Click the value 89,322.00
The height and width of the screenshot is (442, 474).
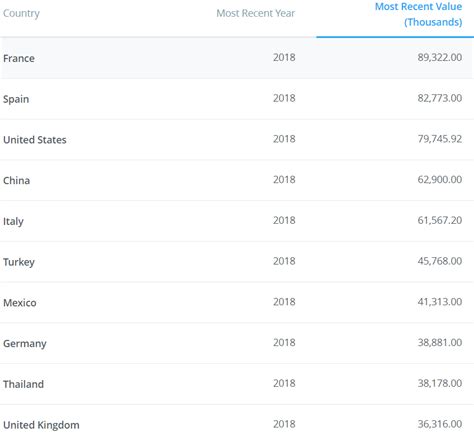pyautogui.click(x=440, y=57)
